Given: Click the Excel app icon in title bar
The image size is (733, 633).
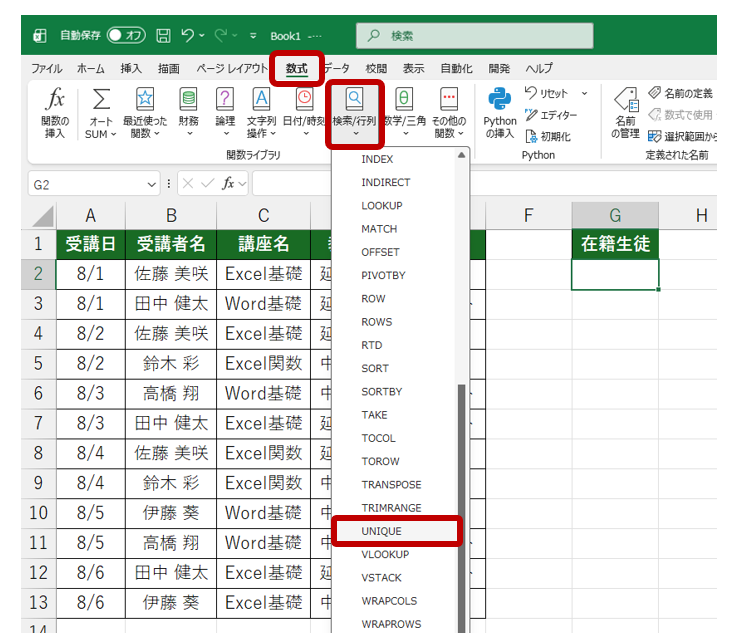Looking at the screenshot, I should click(40, 36).
